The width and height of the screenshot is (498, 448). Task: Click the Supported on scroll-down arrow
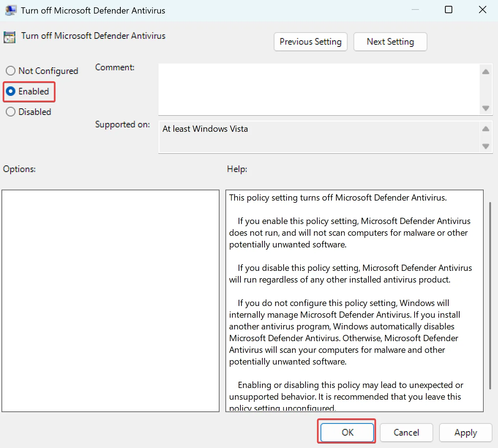tap(486, 146)
